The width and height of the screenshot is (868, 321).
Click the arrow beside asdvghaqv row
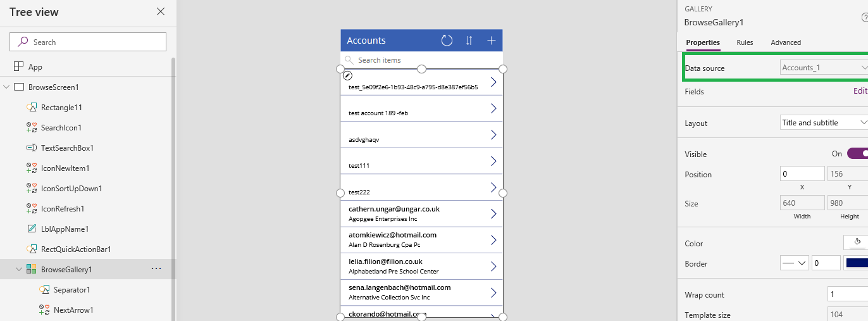tap(493, 135)
